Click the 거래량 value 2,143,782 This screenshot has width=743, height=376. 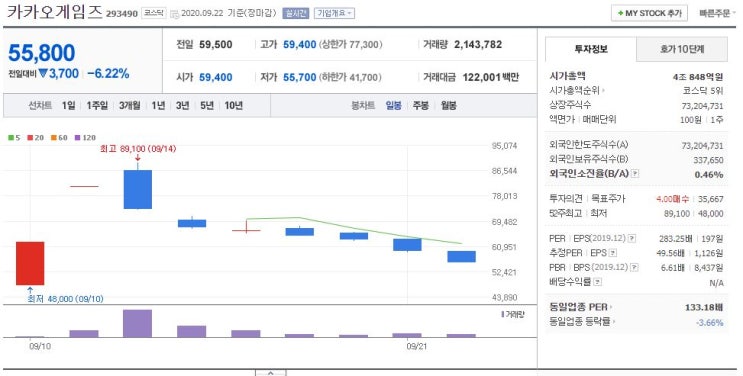pyautogui.click(x=478, y=45)
